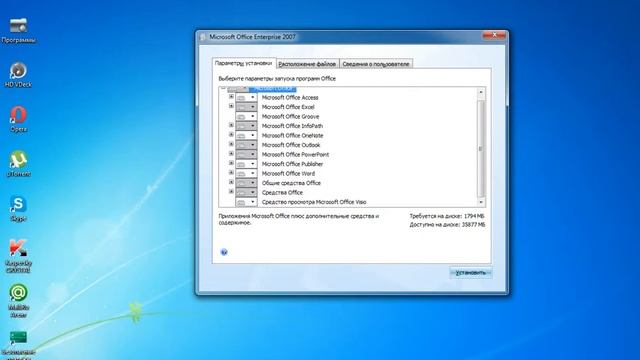Expand the Microsoft Office Word tree node
This screenshot has width=640, height=360.
231,173
